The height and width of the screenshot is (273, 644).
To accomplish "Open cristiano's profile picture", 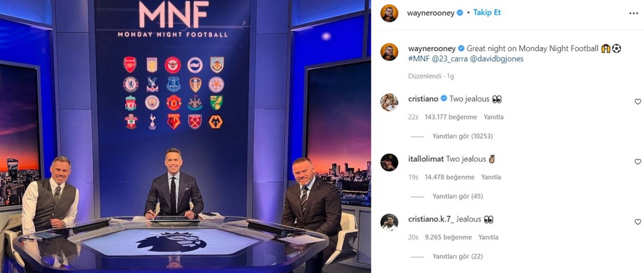I will point(389,102).
